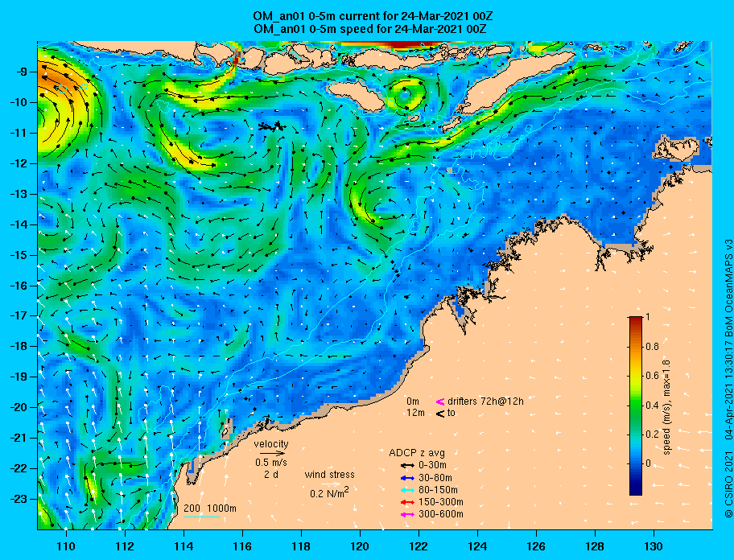Click the 'velocity' legend label
The height and width of the screenshot is (560, 734).
[271, 443]
